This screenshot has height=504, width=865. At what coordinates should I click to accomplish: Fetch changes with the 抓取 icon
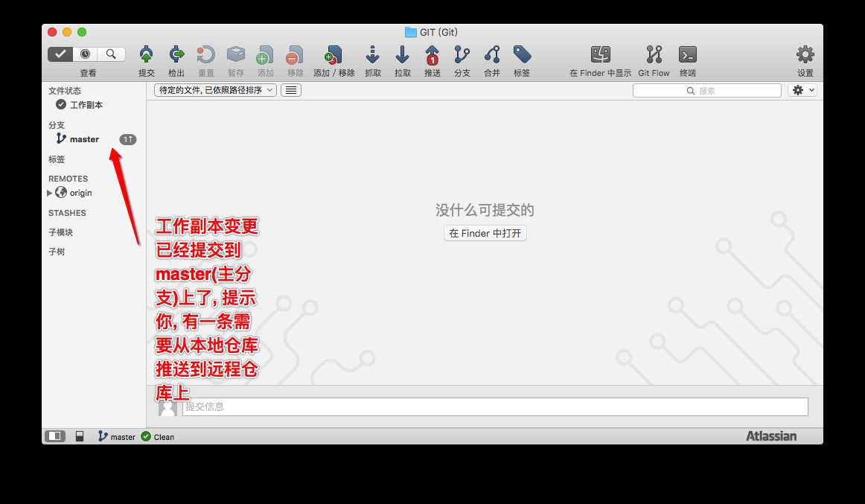(373, 55)
